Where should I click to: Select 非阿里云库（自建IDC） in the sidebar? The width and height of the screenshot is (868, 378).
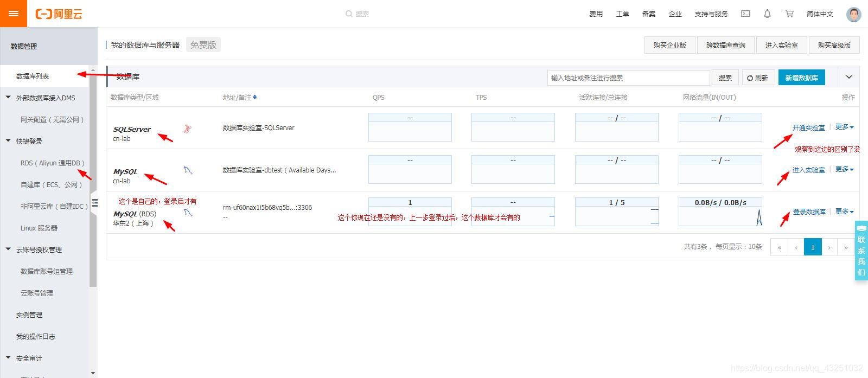click(x=54, y=206)
